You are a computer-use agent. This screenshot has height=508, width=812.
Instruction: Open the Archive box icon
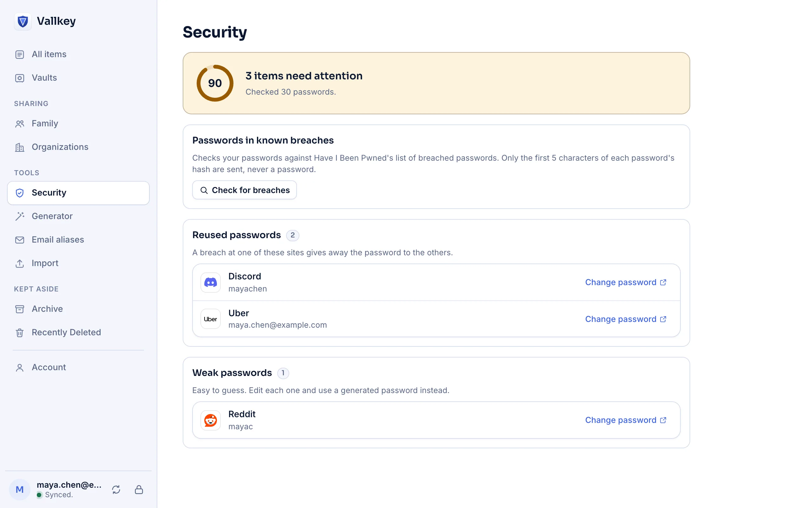pos(20,309)
